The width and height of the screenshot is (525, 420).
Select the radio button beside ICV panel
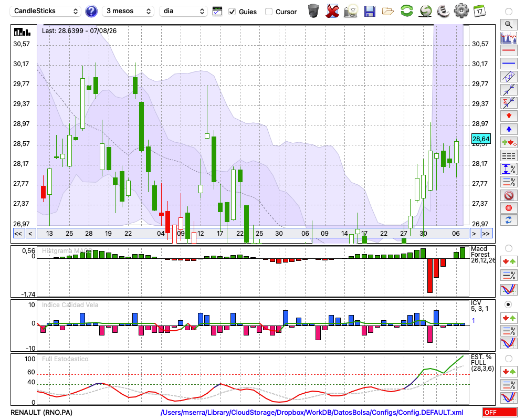[x=508, y=304]
